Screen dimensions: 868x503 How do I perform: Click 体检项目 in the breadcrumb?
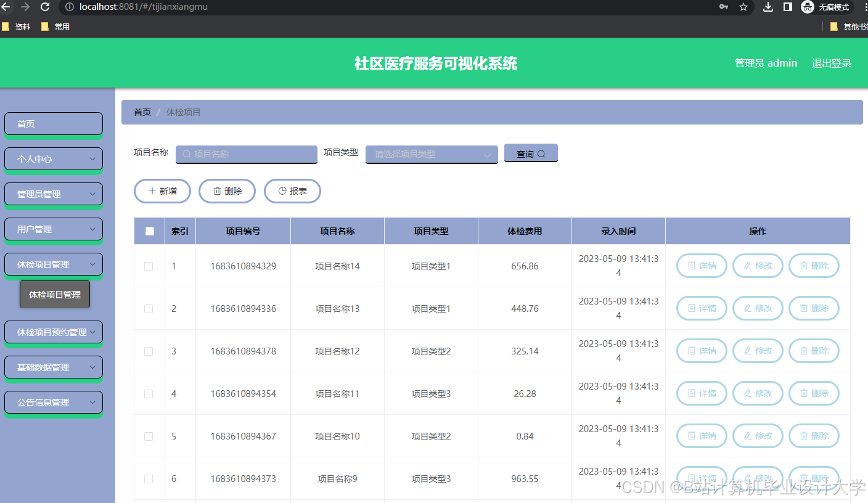point(184,112)
